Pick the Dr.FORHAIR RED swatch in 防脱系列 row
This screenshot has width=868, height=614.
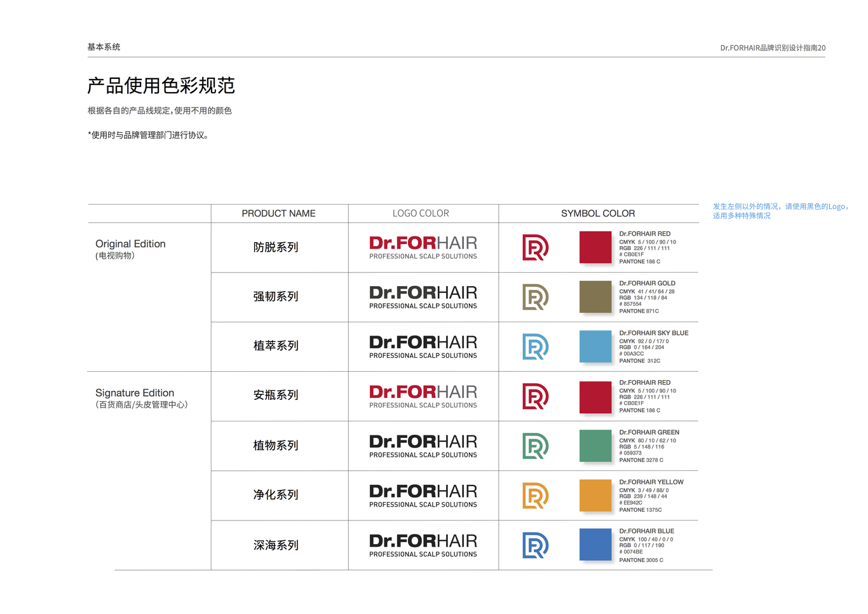point(595,247)
